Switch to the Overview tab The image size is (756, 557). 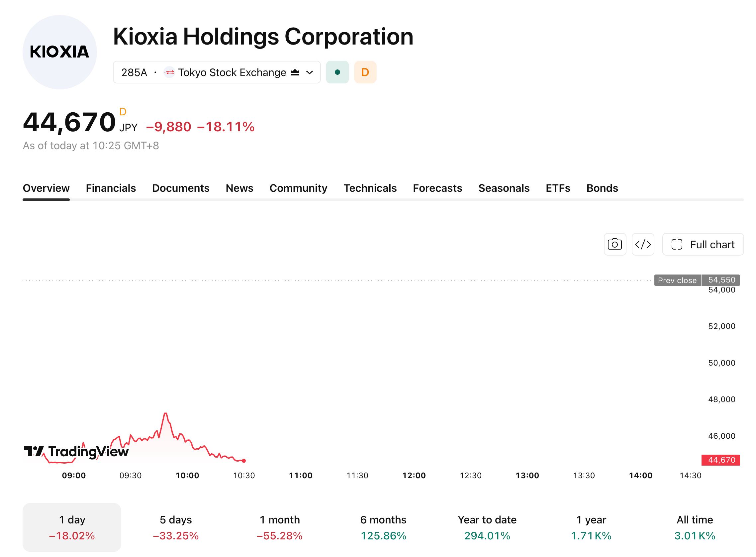[x=46, y=188]
